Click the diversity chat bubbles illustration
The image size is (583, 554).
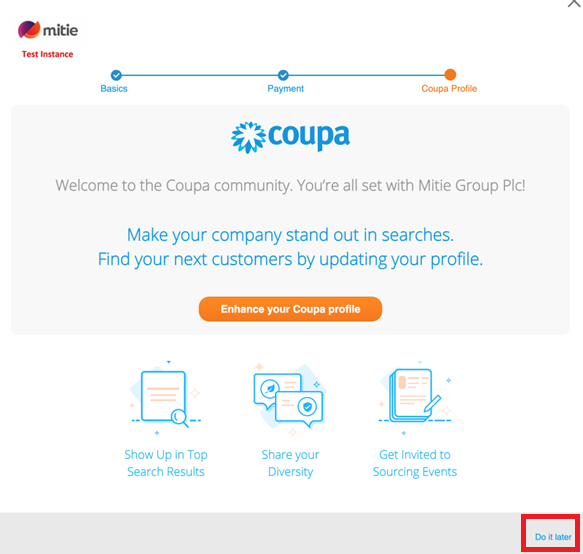click(290, 399)
